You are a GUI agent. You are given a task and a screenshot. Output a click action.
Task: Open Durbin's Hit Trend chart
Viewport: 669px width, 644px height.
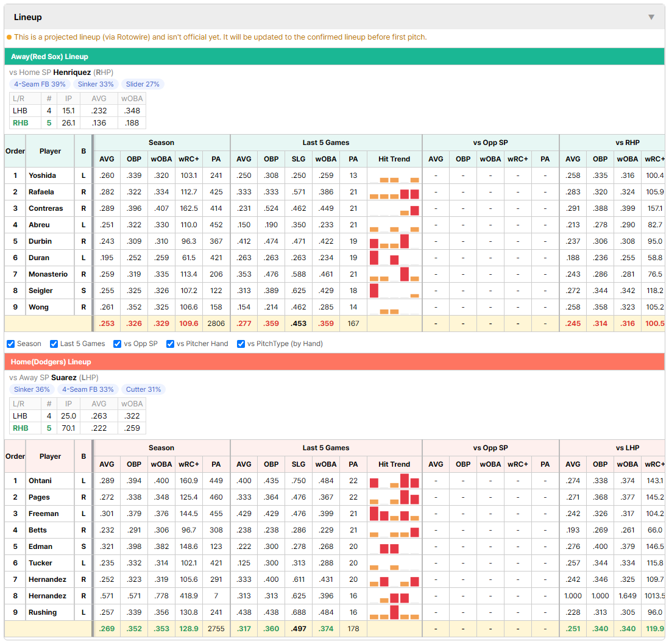tap(394, 241)
